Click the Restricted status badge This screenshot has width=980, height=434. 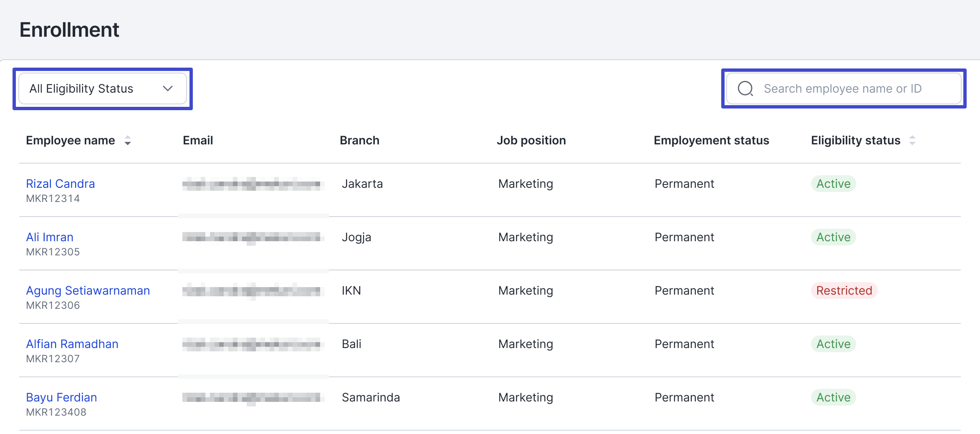(x=844, y=290)
